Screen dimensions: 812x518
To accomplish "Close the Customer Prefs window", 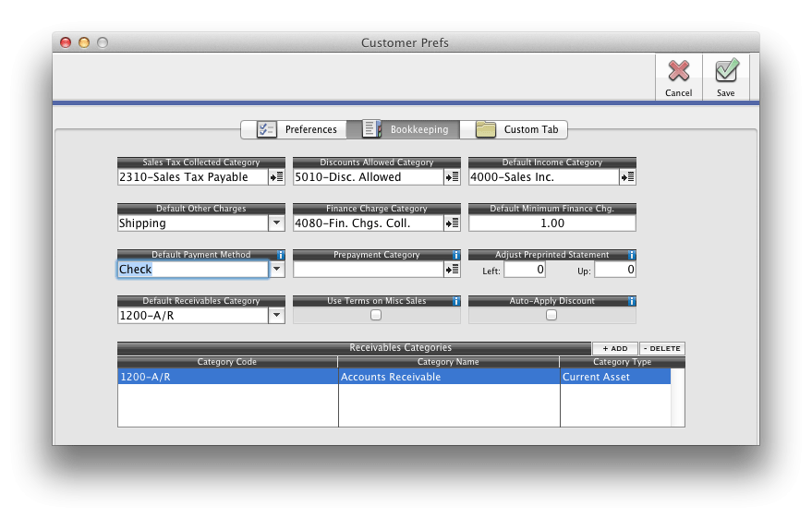I will 66,42.
